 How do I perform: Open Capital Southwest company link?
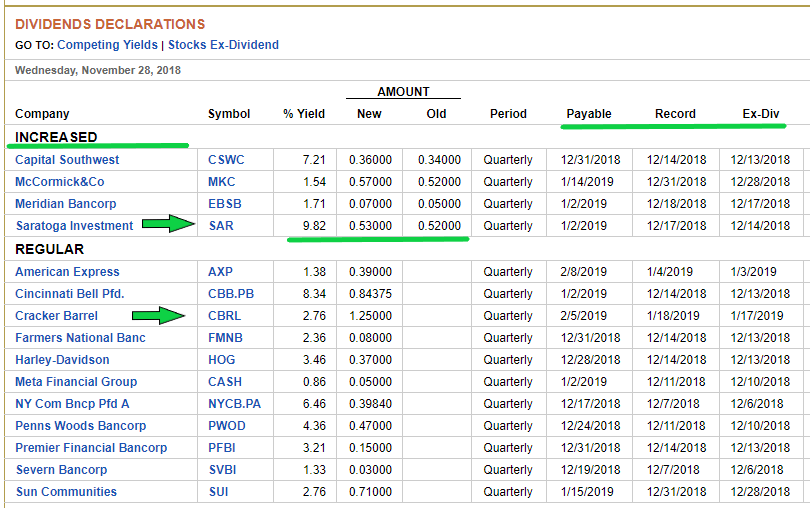tap(67, 160)
